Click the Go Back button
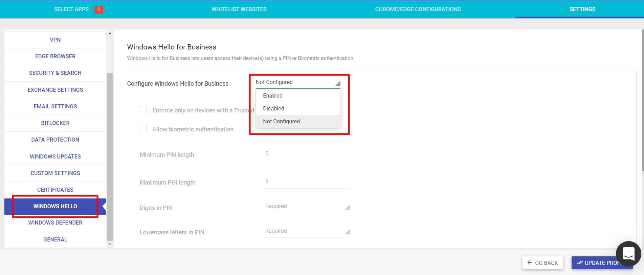The image size is (644, 275). coord(542,263)
